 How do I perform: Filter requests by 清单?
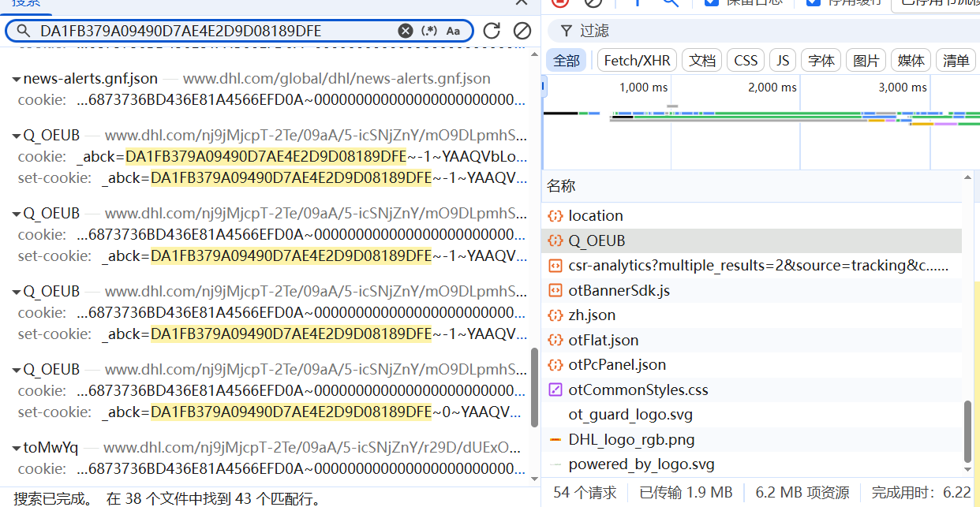[x=956, y=61]
